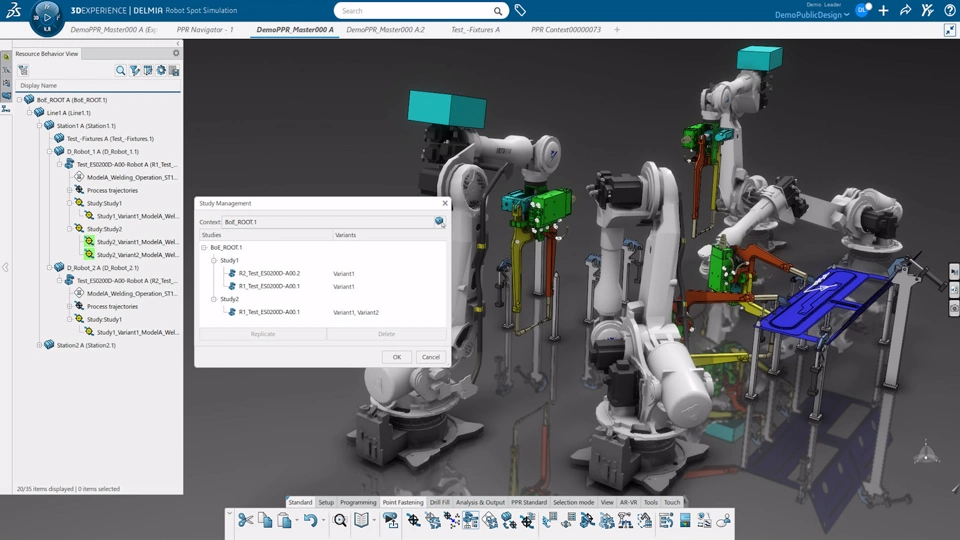Click the context selector icon in Study Management
The height and width of the screenshot is (540, 960).
(x=439, y=222)
